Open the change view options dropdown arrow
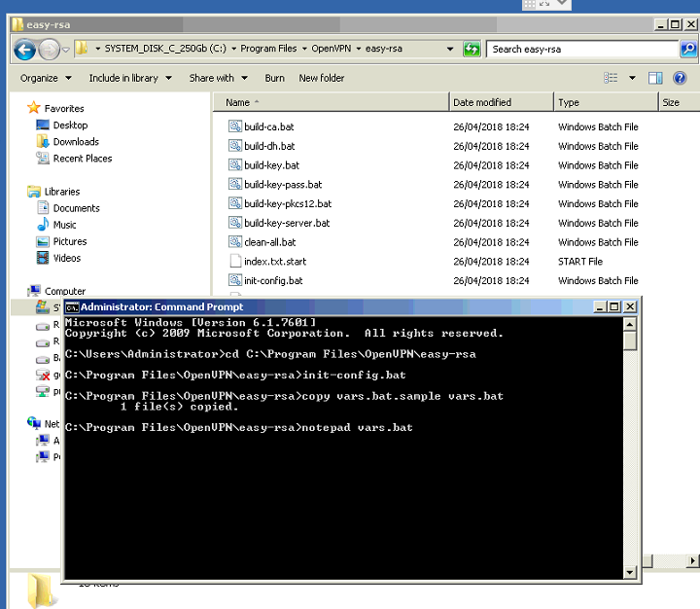 [x=632, y=78]
